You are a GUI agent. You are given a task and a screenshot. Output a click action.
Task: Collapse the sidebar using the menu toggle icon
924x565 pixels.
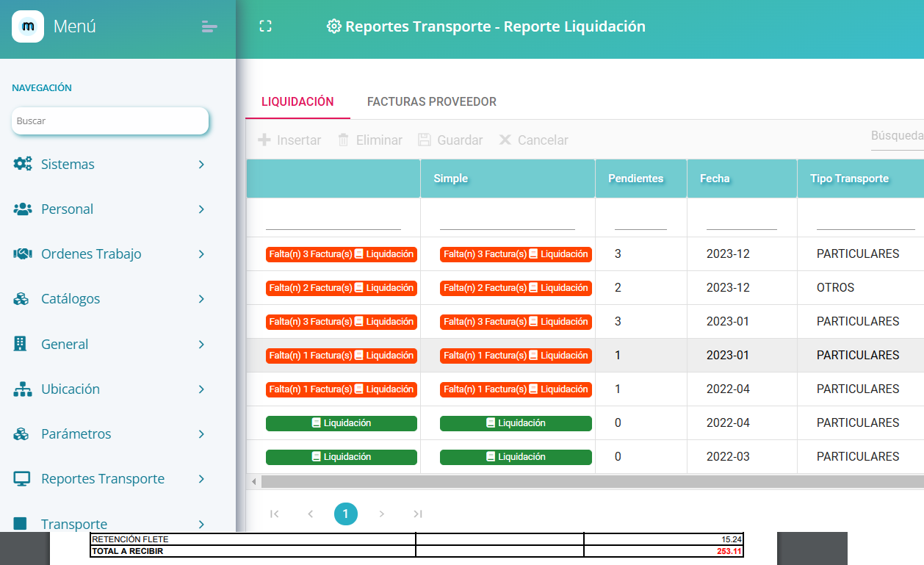pos(209,27)
